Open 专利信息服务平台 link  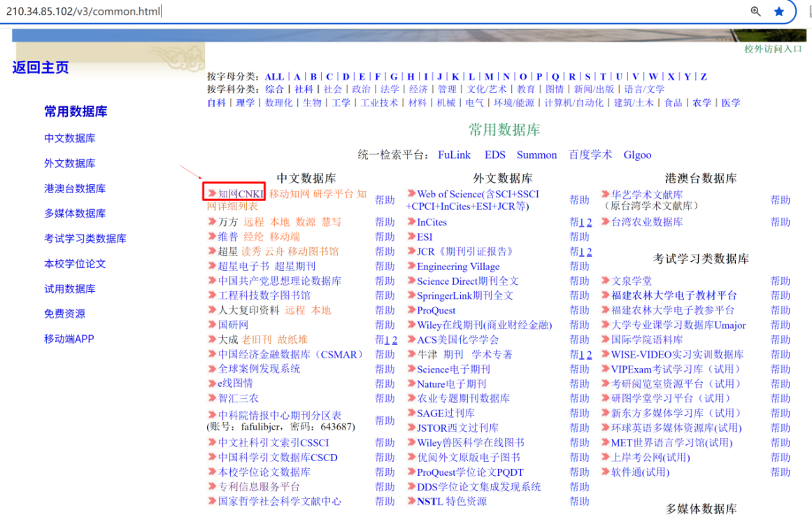(x=259, y=487)
